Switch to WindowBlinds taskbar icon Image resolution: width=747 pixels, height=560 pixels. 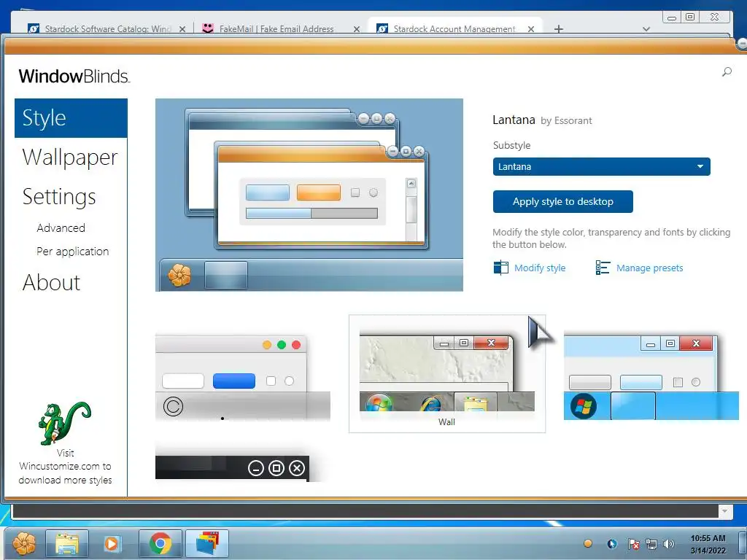206,543
